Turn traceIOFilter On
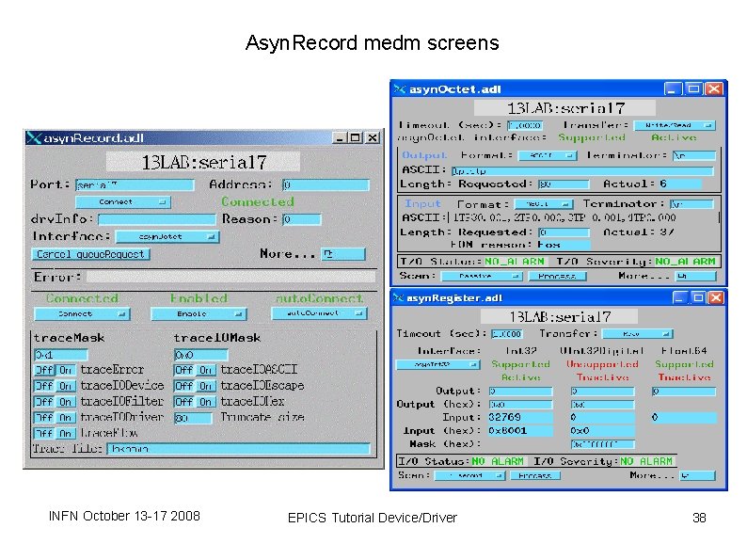The height and width of the screenshot is (560, 747). click(66, 402)
